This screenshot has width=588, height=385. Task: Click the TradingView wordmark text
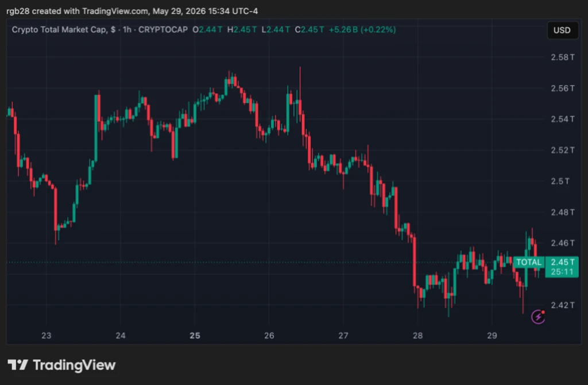point(74,365)
